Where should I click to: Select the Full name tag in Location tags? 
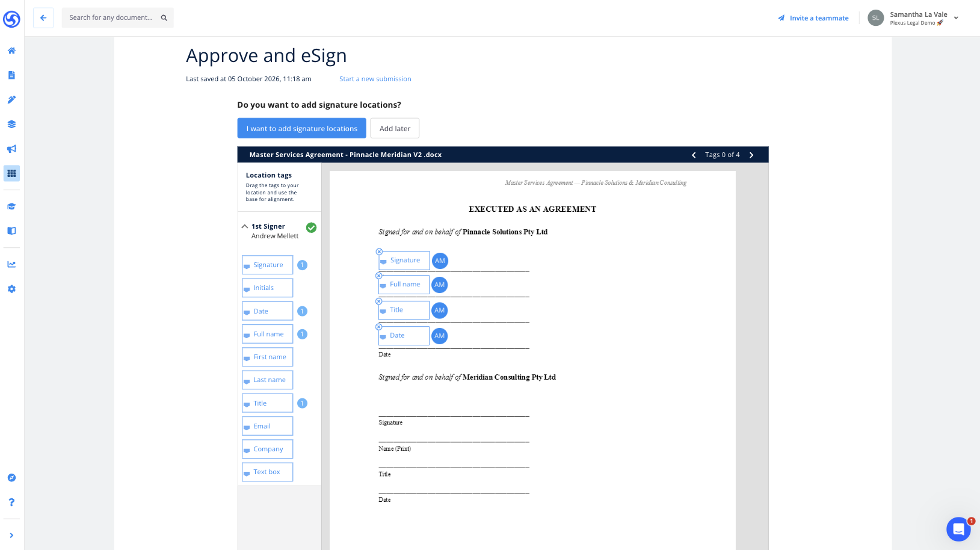tap(268, 334)
